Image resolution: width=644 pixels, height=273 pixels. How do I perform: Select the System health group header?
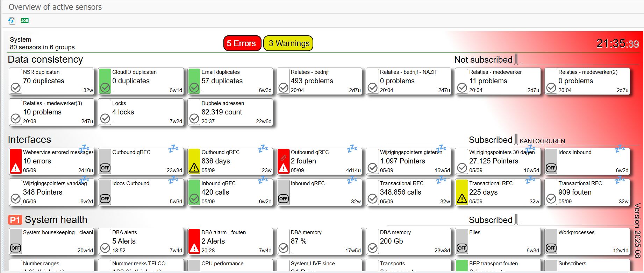56,220
